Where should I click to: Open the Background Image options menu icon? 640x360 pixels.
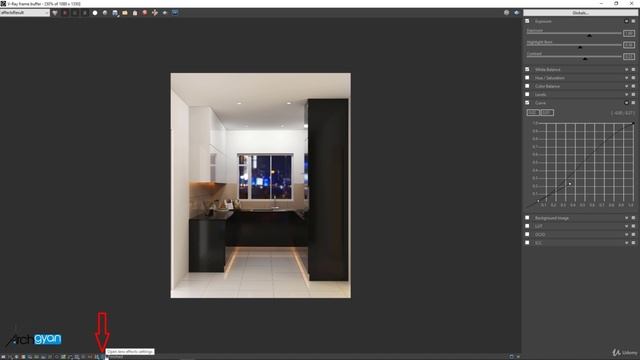(633, 218)
